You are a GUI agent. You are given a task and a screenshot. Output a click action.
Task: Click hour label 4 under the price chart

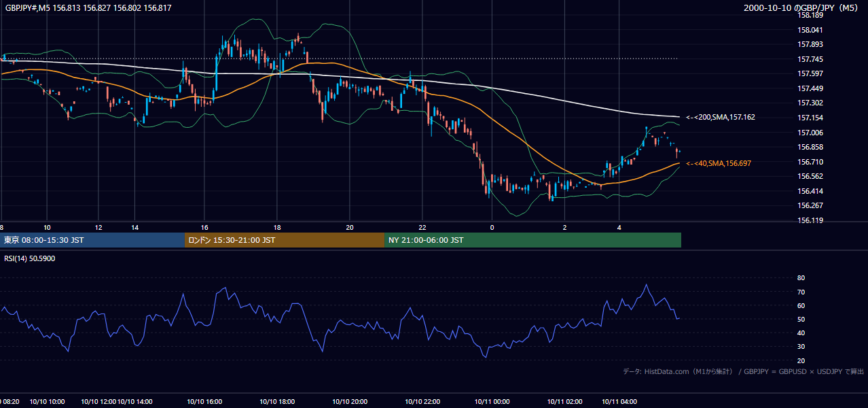[619, 227]
